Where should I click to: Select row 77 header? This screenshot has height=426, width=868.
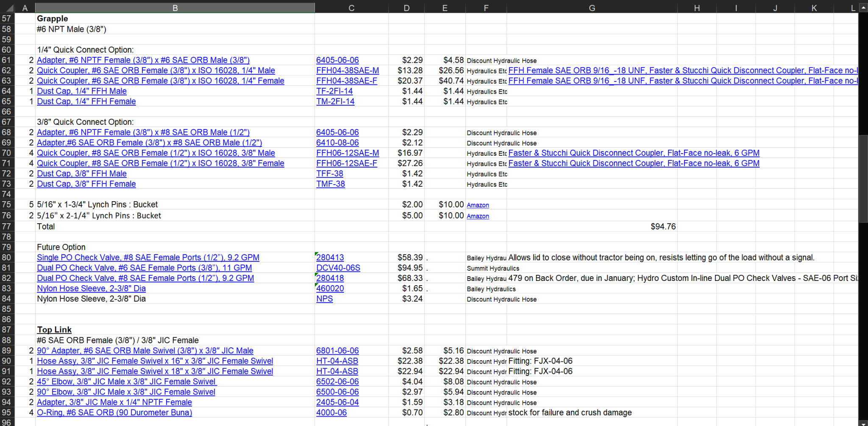(x=7, y=227)
